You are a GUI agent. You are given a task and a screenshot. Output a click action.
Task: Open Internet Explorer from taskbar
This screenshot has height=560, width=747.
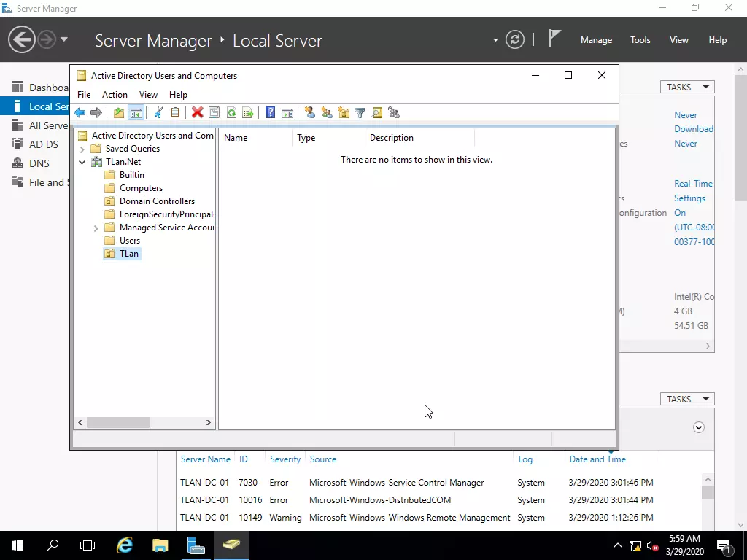[125, 545]
